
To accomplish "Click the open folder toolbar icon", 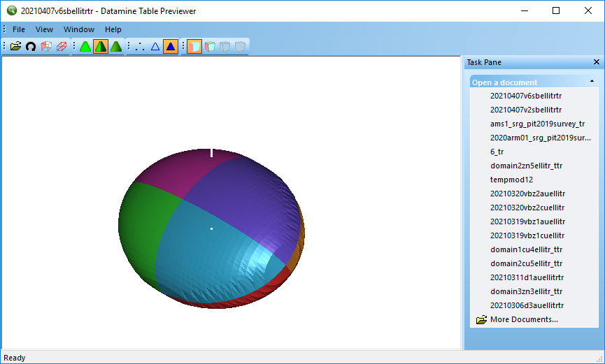I will 15,47.
